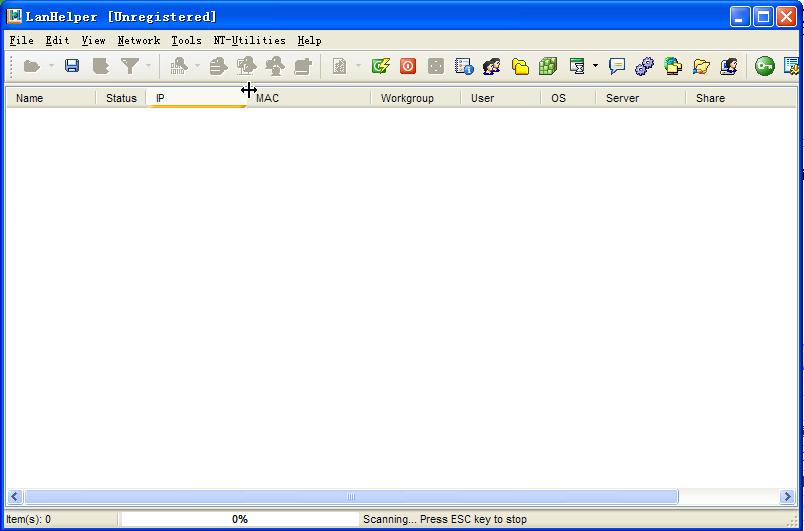Image resolution: width=804 pixels, height=531 pixels.
Task: Open the Help menu
Action: 310,40
